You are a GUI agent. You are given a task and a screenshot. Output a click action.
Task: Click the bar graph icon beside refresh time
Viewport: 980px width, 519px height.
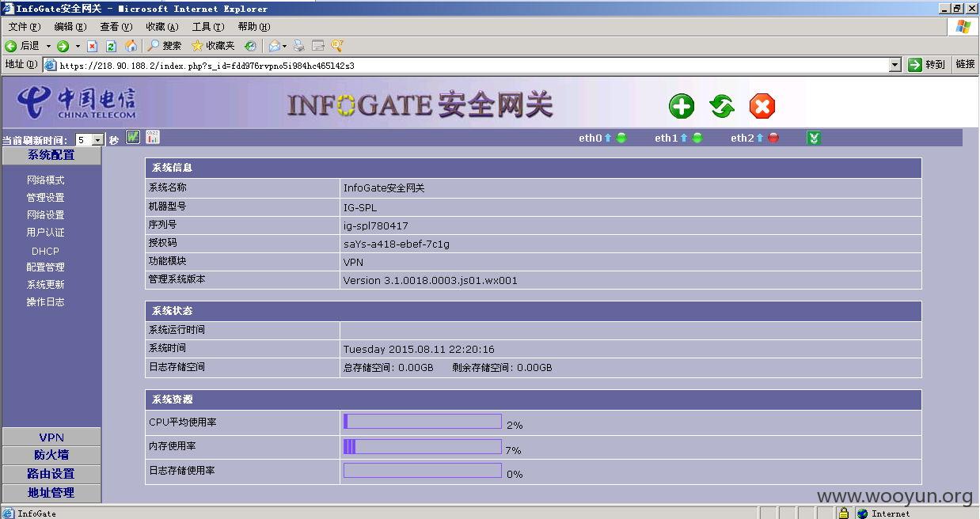(153, 138)
